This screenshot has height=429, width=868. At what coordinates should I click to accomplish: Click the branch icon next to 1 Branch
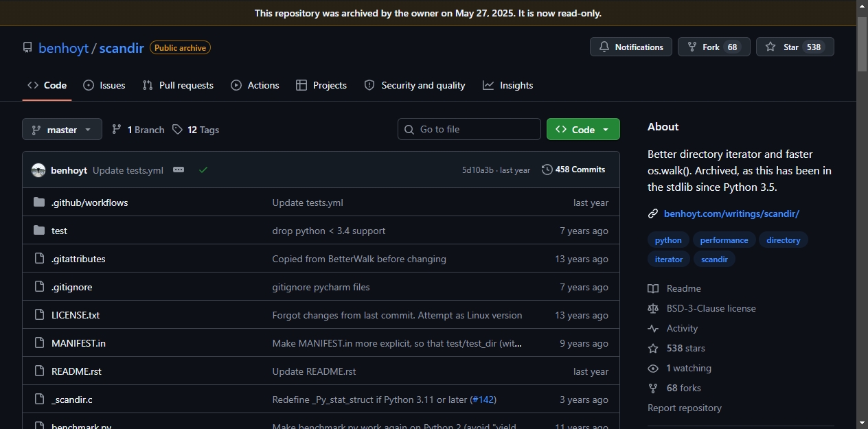pyautogui.click(x=117, y=129)
